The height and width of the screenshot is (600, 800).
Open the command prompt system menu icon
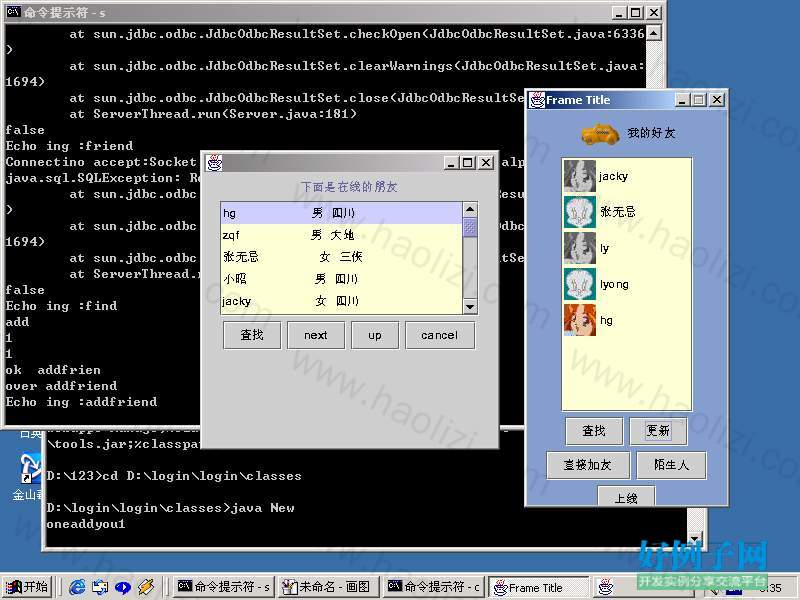[x=13, y=12]
